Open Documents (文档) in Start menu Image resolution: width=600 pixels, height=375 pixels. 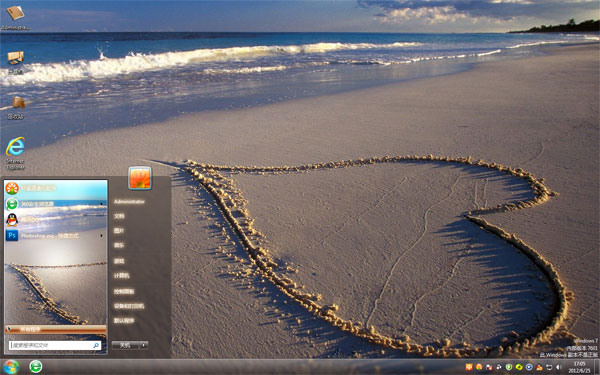point(119,216)
